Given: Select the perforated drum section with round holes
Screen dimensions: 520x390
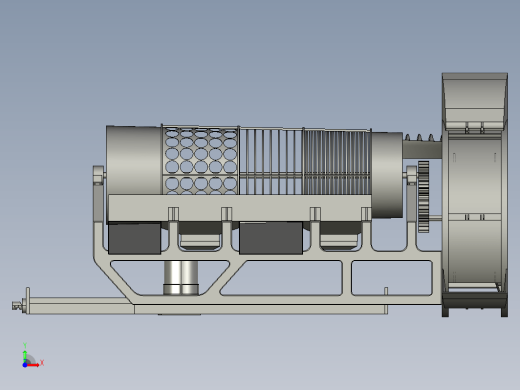Looking at the screenshot, I should click(x=200, y=160).
